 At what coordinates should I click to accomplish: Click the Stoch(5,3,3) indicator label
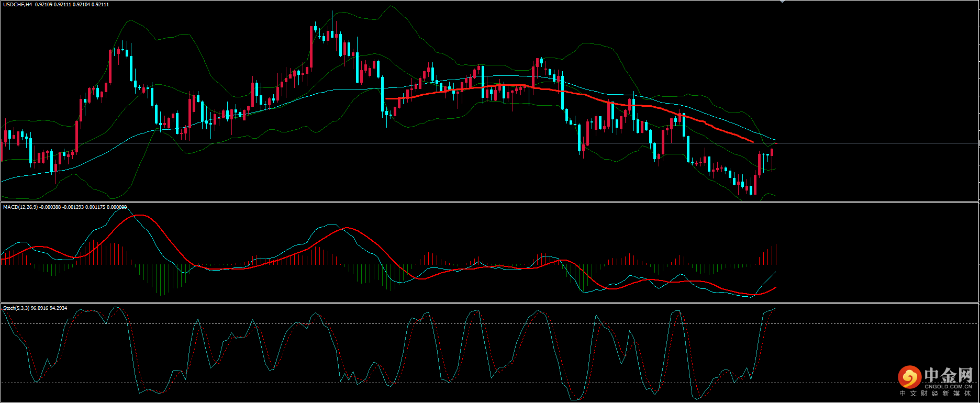click(16, 308)
